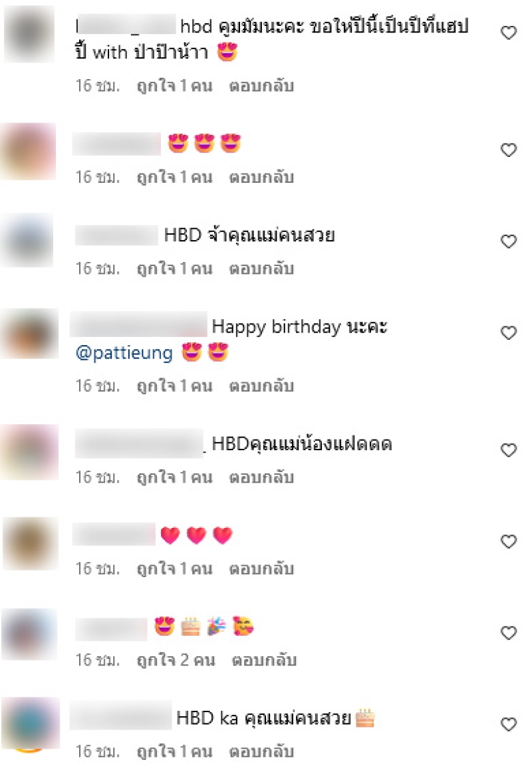Open blurred username on 'HBD จ้าคุณแม่คนสวย' comment

point(116,235)
